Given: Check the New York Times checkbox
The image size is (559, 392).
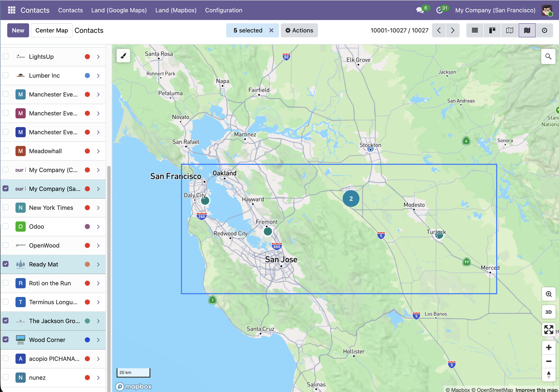Looking at the screenshot, I should pos(6,207).
